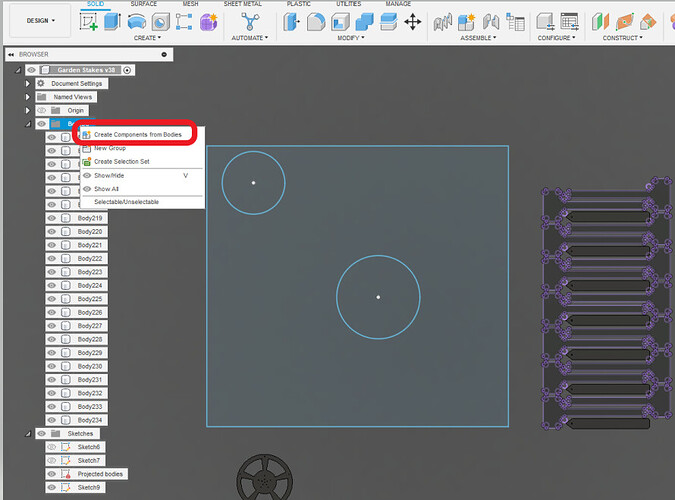Choose Show/Hide in context menu
This screenshot has height=500, width=675.
click(x=109, y=175)
